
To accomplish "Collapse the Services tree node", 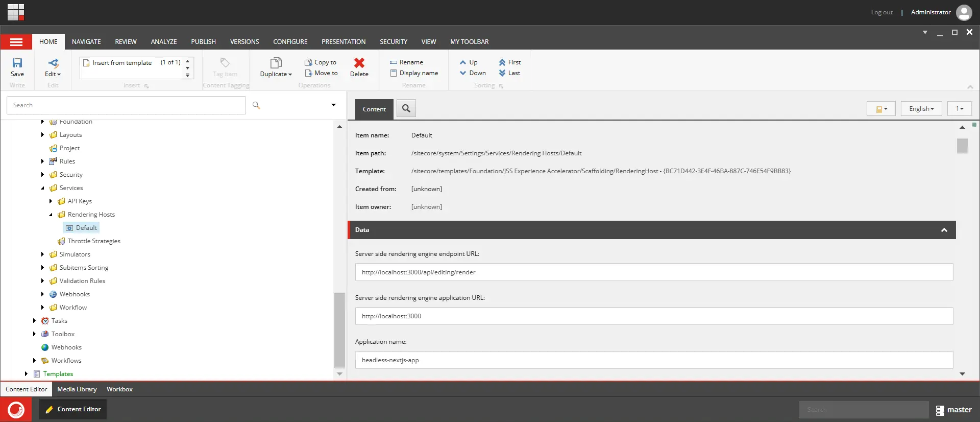I will [42, 188].
